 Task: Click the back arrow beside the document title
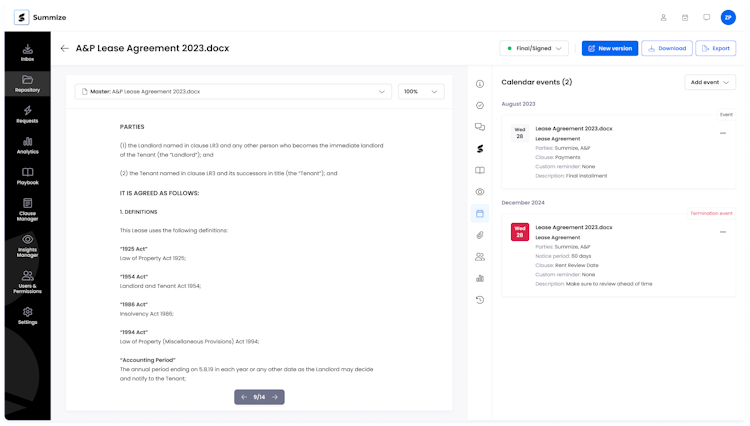click(65, 48)
